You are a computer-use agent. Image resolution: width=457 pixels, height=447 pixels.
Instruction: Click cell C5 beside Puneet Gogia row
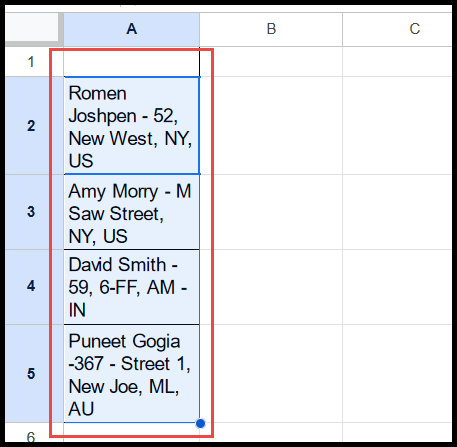(x=397, y=373)
